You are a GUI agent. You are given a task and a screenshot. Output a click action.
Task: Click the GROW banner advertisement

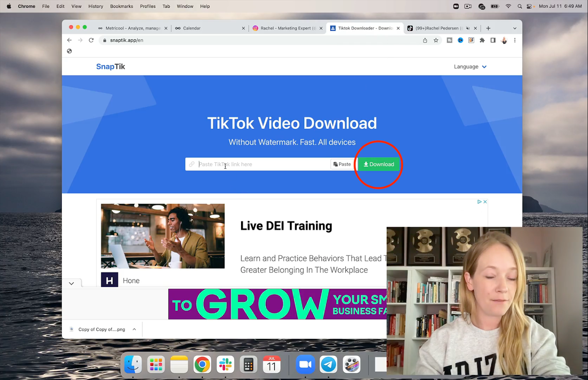[277, 304]
